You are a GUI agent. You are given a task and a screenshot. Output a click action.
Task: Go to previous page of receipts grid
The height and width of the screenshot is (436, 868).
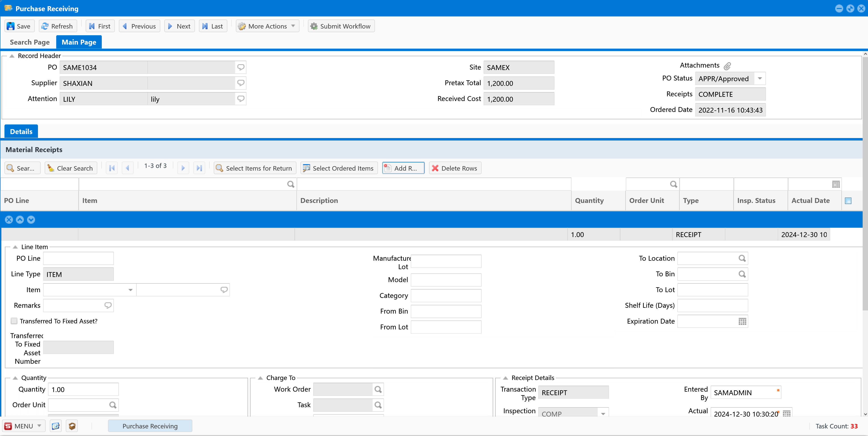(x=127, y=168)
